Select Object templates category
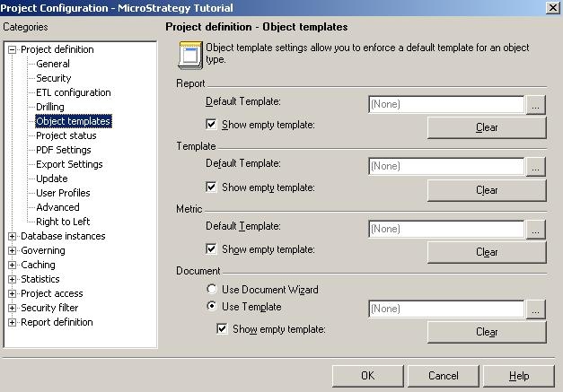Screen dimensions: 563x392 point(74,121)
